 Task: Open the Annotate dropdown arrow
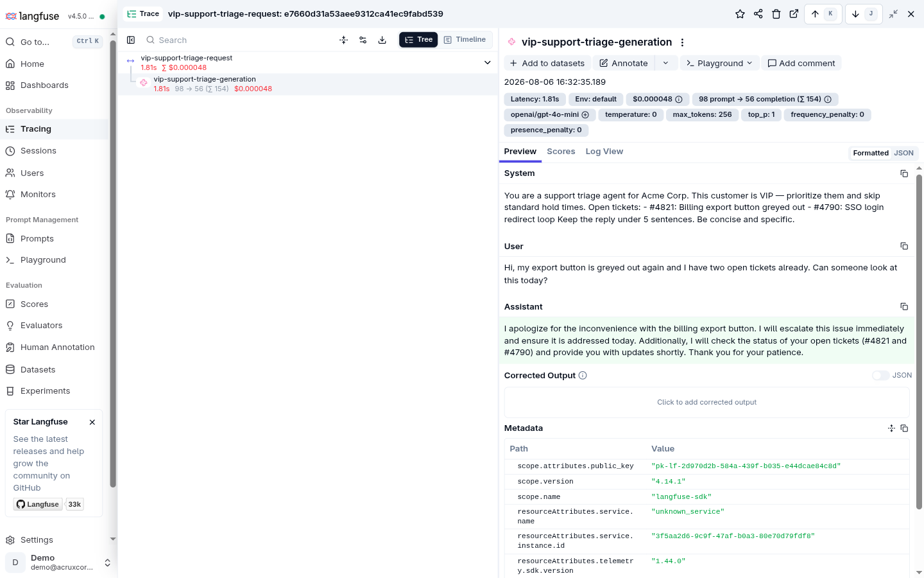(x=665, y=63)
